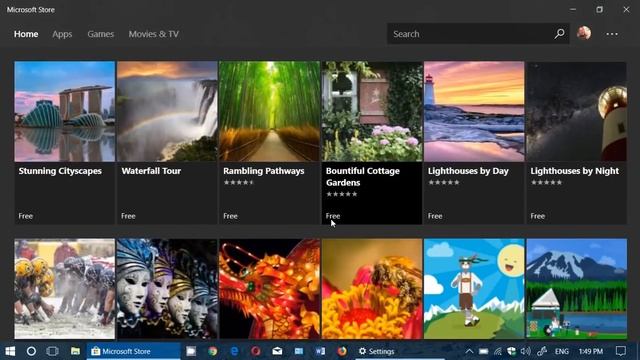This screenshot has width=640, height=360.
Task: Click Lighthouses by Night star rating
Action: click(546, 182)
